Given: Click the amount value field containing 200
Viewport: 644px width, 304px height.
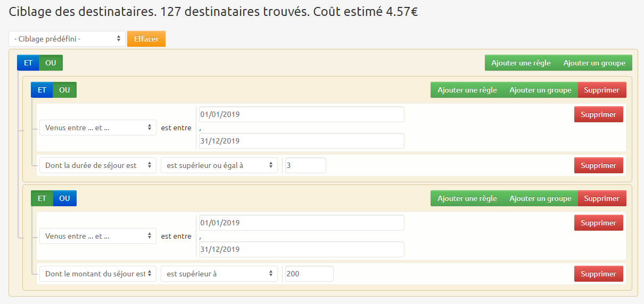Looking at the screenshot, I should pyautogui.click(x=309, y=274).
